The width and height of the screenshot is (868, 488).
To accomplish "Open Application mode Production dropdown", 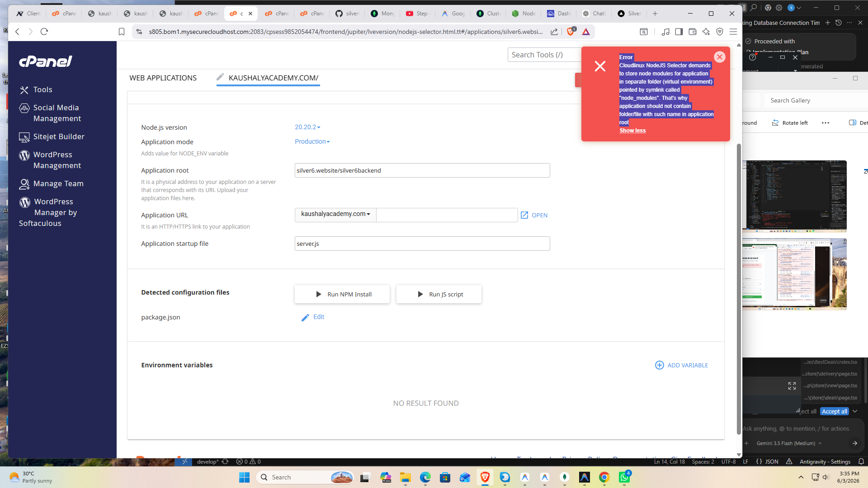I will coord(312,142).
